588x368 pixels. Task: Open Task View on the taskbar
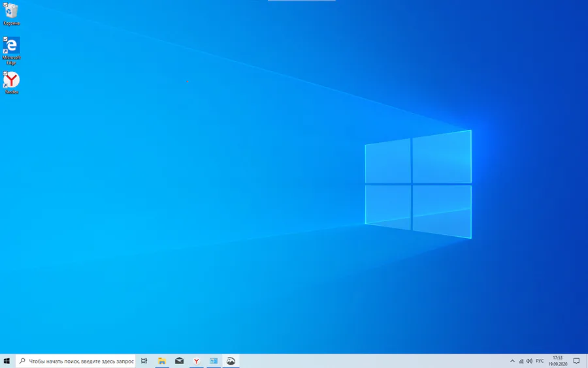click(144, 361)
